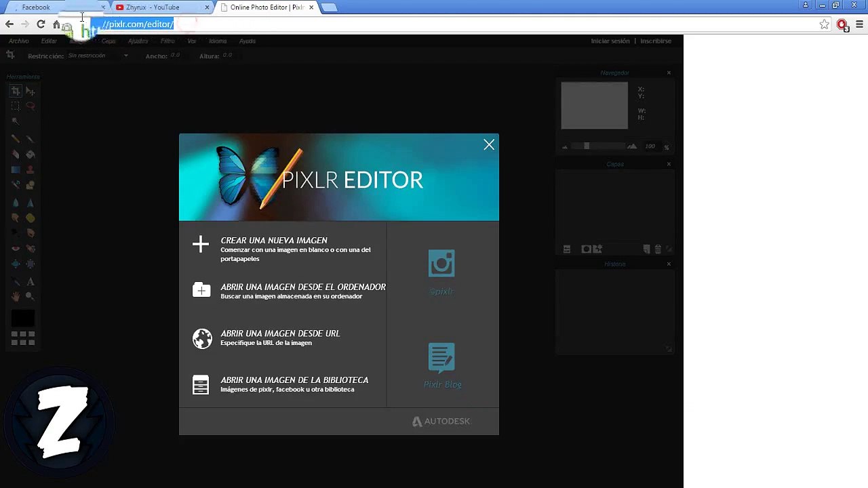Open the Idioma menu
Screen dimensions: 868x488
[x=218, y=41]
